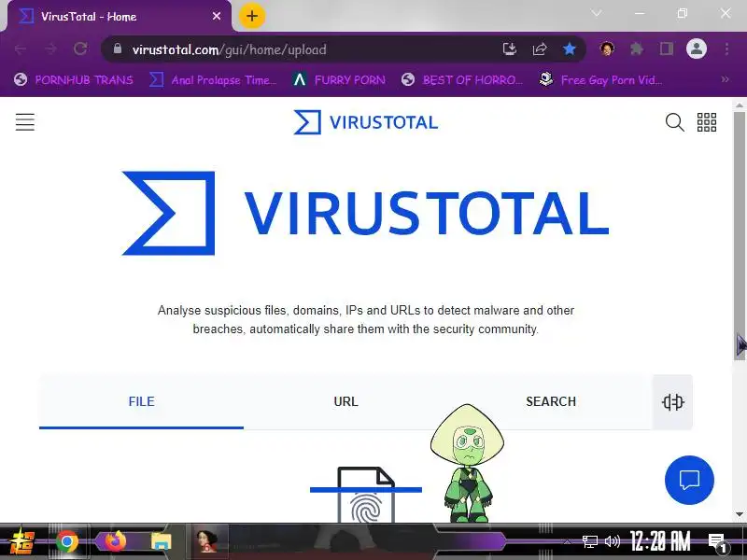
Task: Toggle the bookmark star
Action: (x=570, y=49)
